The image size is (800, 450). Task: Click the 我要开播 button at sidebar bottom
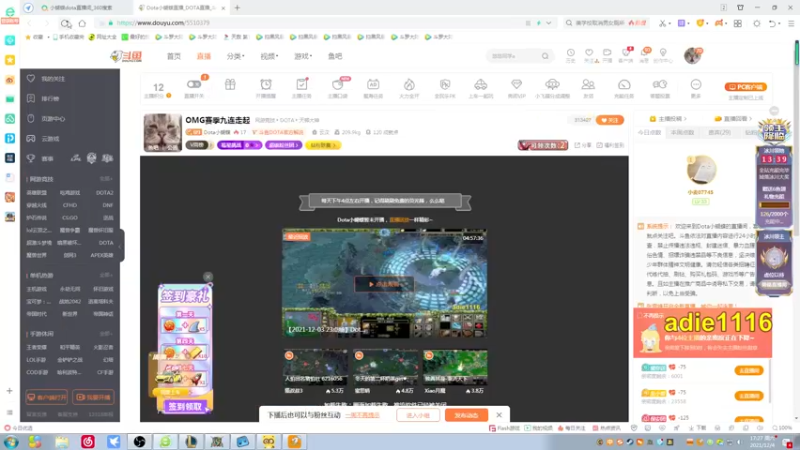93,397
